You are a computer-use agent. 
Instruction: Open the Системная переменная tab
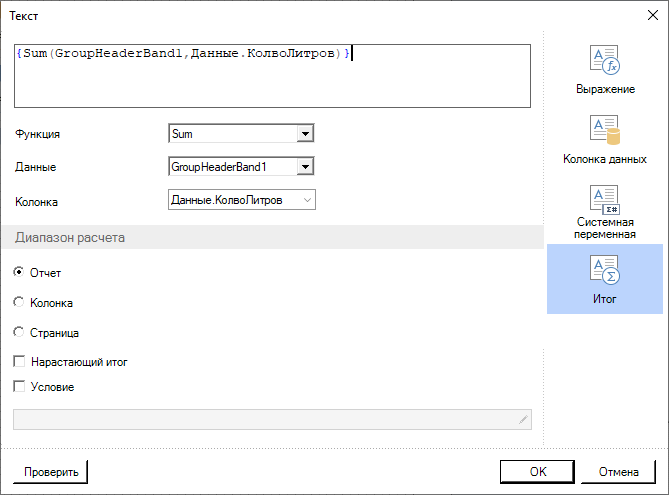605,212
